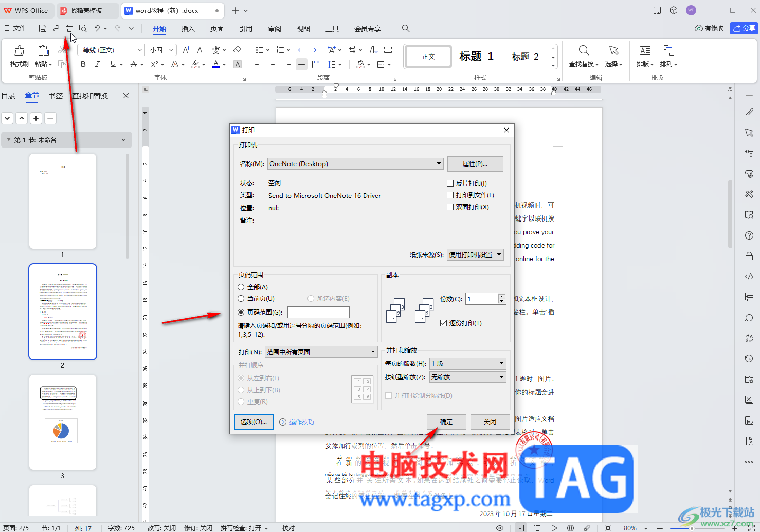Image resolution: width=760 pixels, height=532 pixels.
Task: Click the Paste clipboard icon
Action: pyautogui.click(x=43, y=50)
